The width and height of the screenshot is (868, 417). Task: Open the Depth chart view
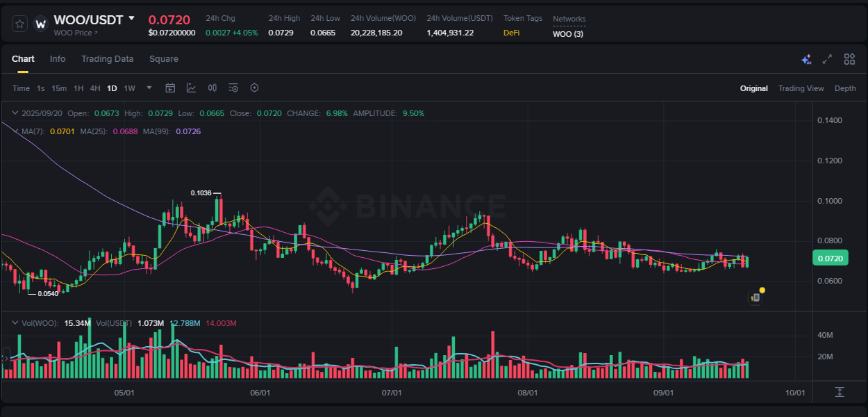(845, 88)
